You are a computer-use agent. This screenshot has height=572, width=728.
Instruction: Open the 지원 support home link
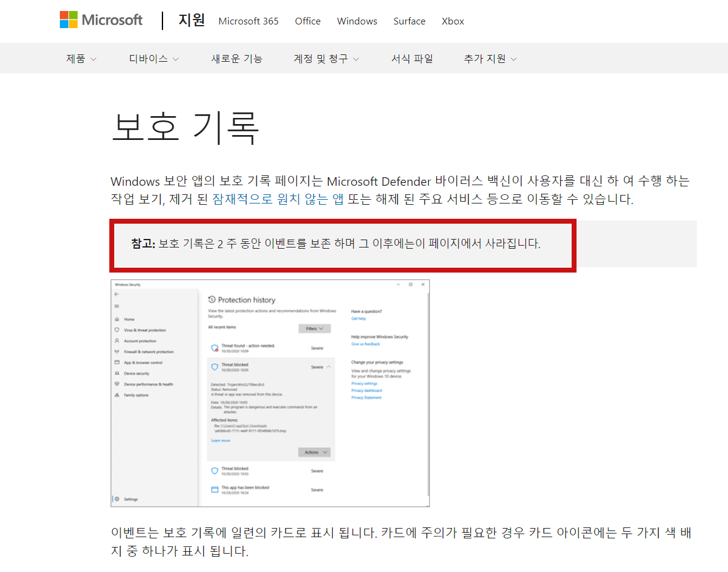click(192, 20)
